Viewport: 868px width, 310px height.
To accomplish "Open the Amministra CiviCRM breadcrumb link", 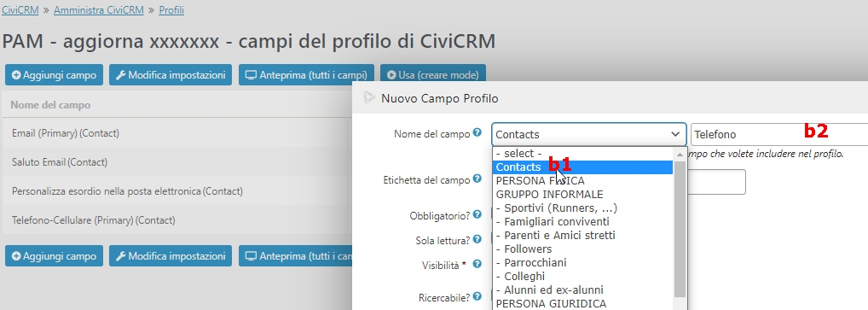I will [x=99, y=10].
